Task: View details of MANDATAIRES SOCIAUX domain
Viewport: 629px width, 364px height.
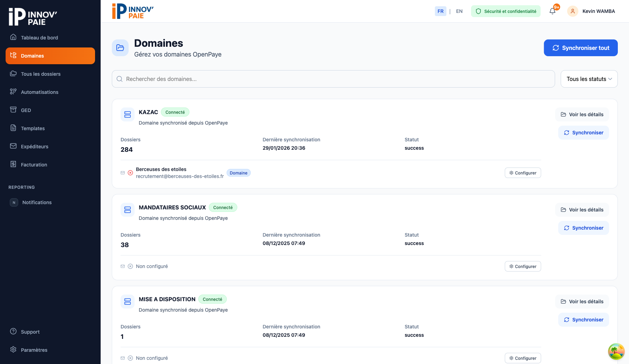Action: [x=582, y=210]
